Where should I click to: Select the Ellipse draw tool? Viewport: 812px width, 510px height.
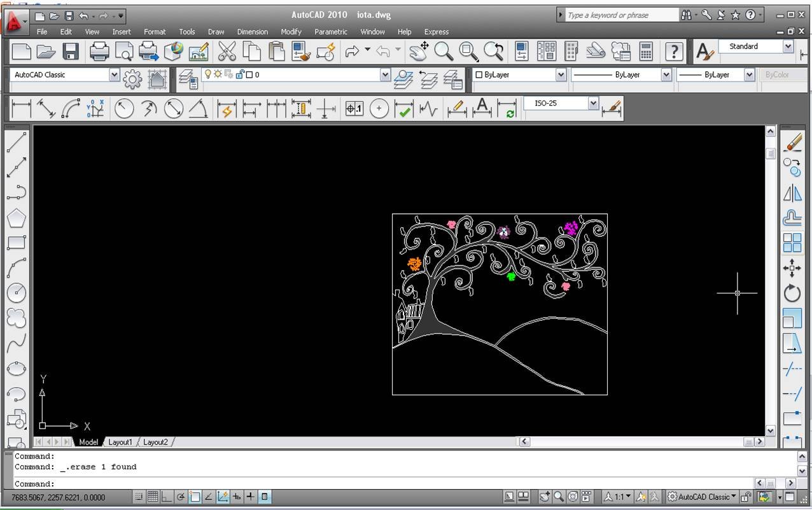click(x=17, y=368)
